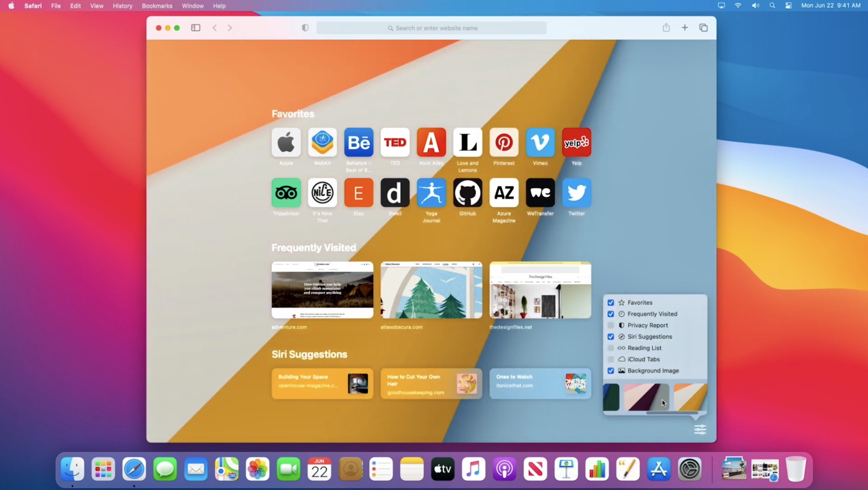Choose the pink and purple background swatch
This screenshot has height=490, width=868.
[x=645, y=397]
